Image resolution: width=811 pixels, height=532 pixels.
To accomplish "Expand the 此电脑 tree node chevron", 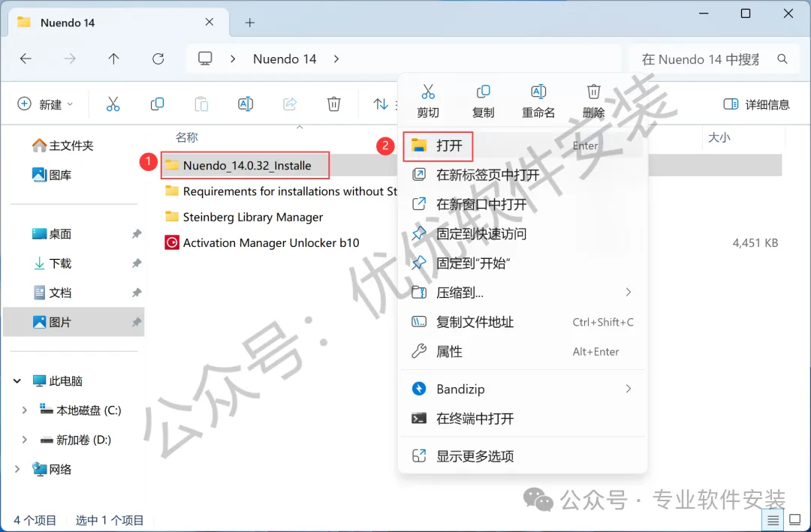I will [x=17, y=381].
